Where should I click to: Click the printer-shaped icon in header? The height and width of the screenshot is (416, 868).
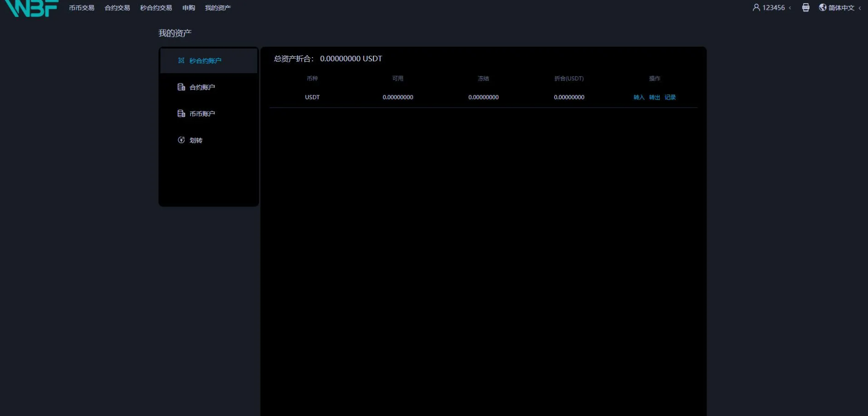[x=805, y=7]
